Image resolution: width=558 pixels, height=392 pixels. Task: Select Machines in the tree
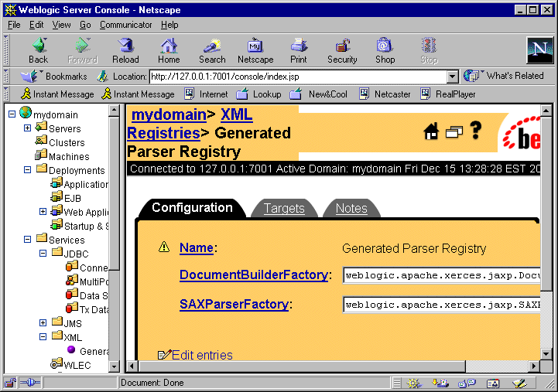point(69,156)
